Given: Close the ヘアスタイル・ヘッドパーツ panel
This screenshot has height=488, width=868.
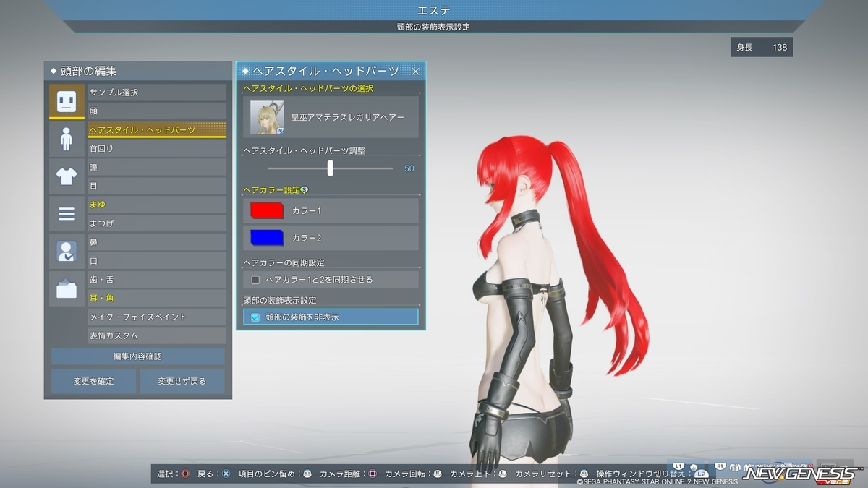Looking at the screenshot, I should tap(415, 71).
